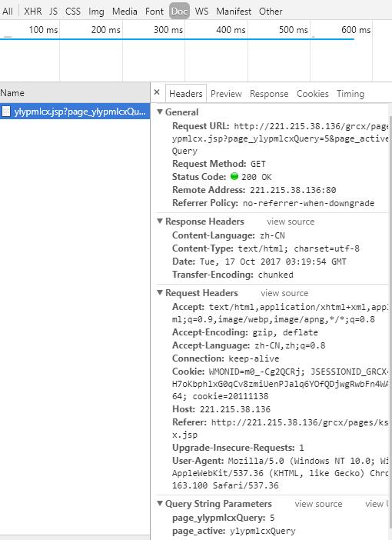The height and width of the screenshot is (540, 392).
Task: Click the Date header value
Action: click(x=273, y=262)
